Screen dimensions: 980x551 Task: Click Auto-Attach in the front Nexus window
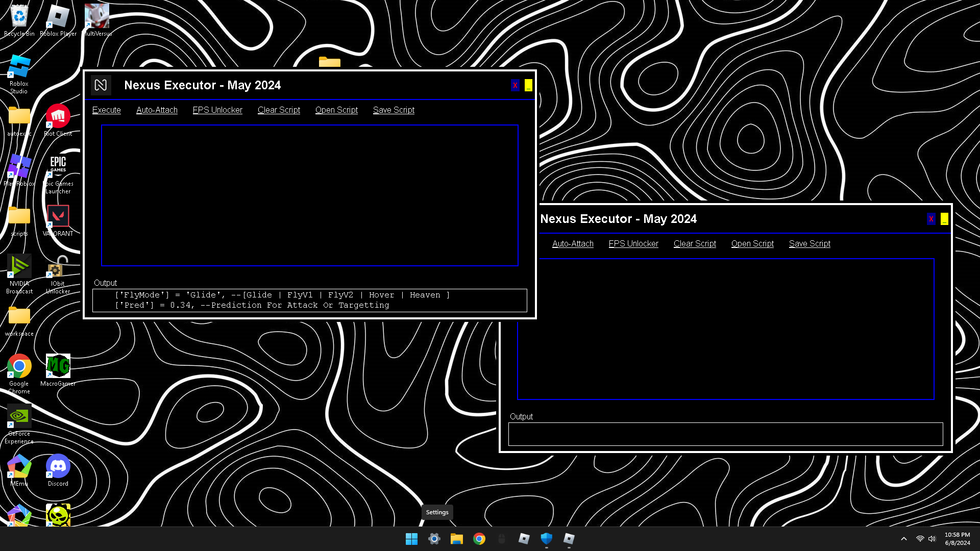(x=157, y=110)
